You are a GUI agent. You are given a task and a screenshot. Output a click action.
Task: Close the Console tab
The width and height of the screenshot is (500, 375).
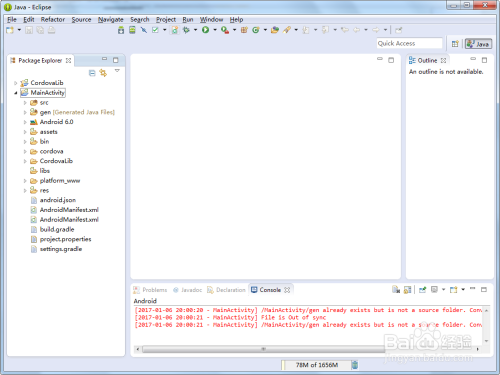click(287, 290)
